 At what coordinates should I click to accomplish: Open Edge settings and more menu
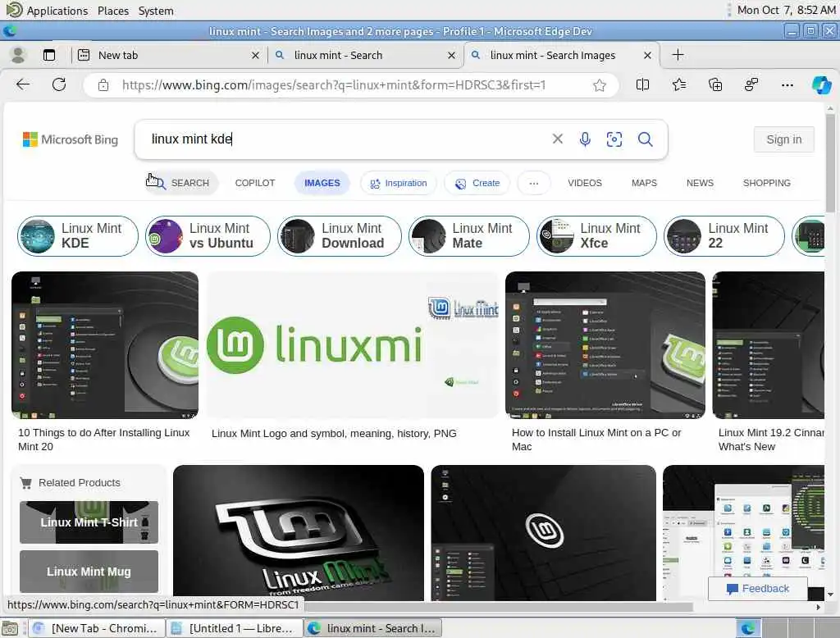787,84
